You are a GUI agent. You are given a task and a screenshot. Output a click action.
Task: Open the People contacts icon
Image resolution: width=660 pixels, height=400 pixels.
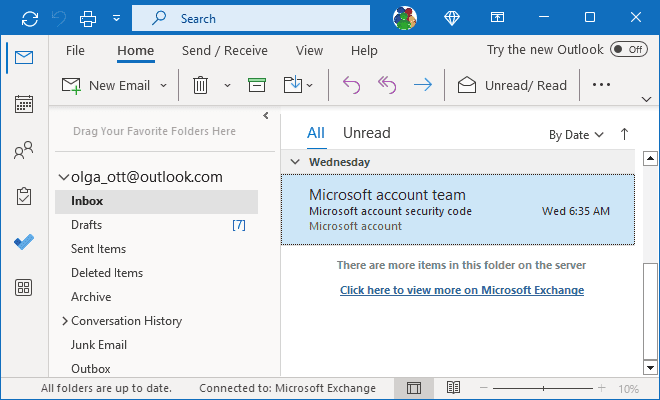(x=24, y=151)
